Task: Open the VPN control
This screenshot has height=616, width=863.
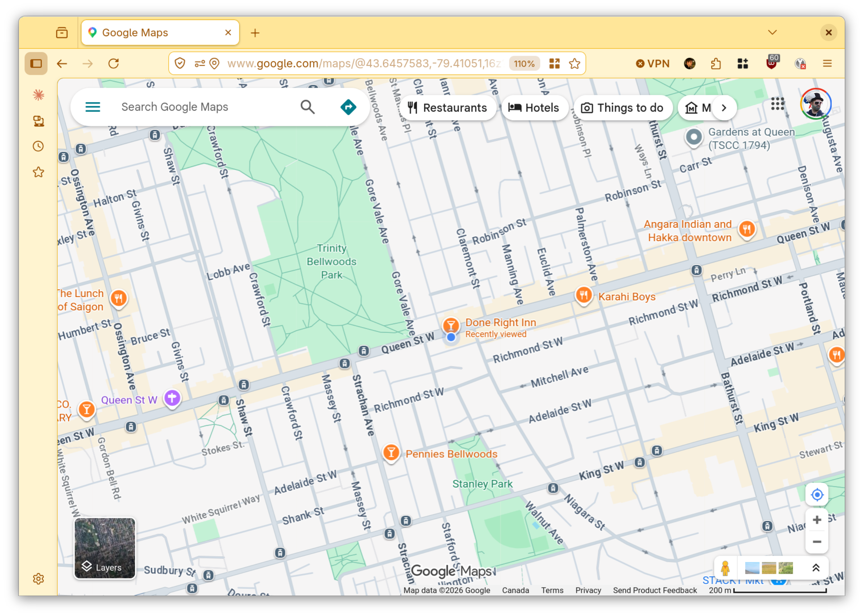Action: (653, 63)
